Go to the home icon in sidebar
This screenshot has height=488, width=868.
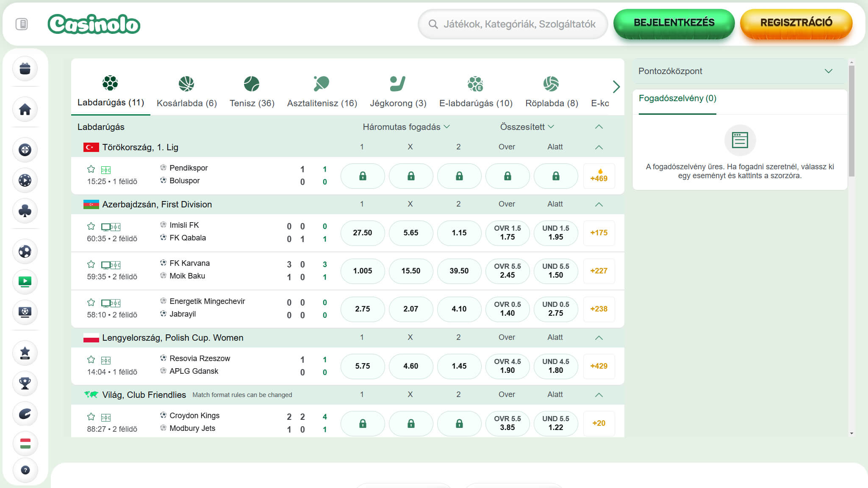25,109
